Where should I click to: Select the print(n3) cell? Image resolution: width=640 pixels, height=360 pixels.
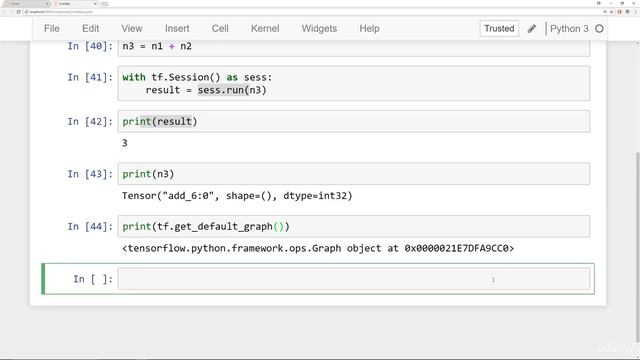(x=354, y=174)
